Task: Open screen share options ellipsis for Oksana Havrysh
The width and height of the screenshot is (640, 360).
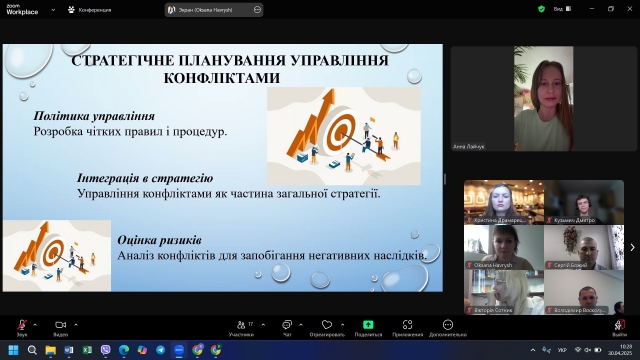Action: pyautogui.click(x=257, y=10)
